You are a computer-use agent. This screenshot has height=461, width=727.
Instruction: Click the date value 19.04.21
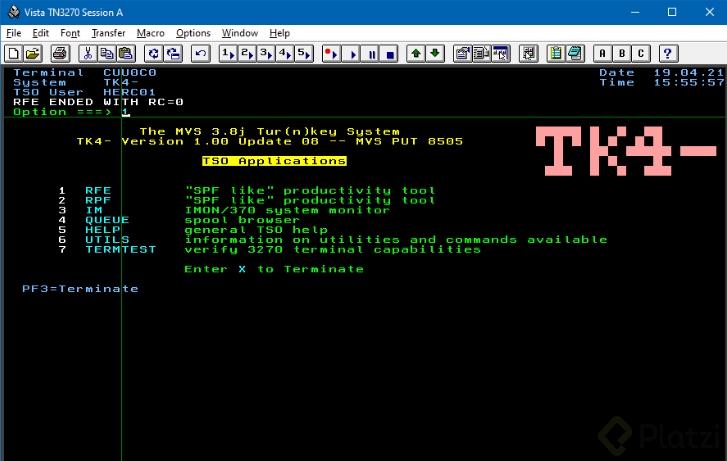[x=689, y=72]
